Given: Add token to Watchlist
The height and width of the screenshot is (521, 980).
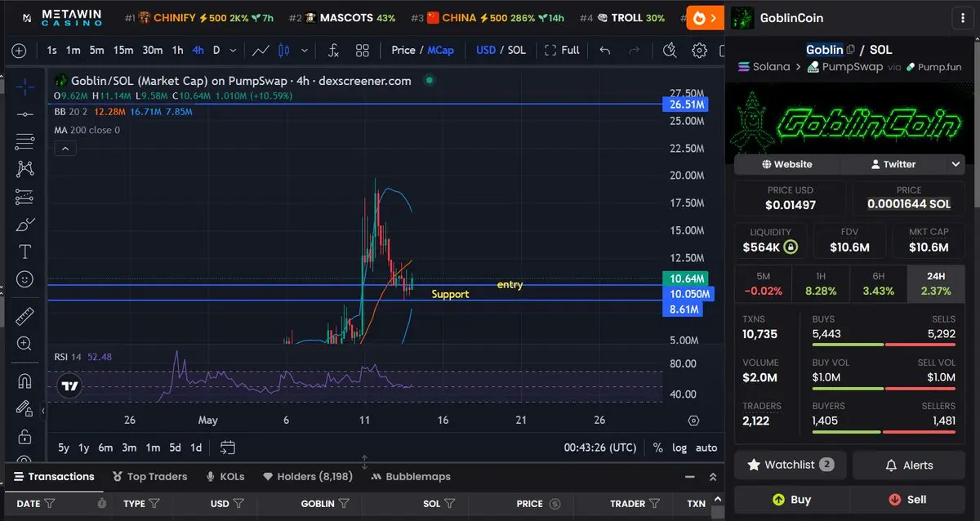Looking at the screenshot, I should pyautogui.click(x=791, y=465).
